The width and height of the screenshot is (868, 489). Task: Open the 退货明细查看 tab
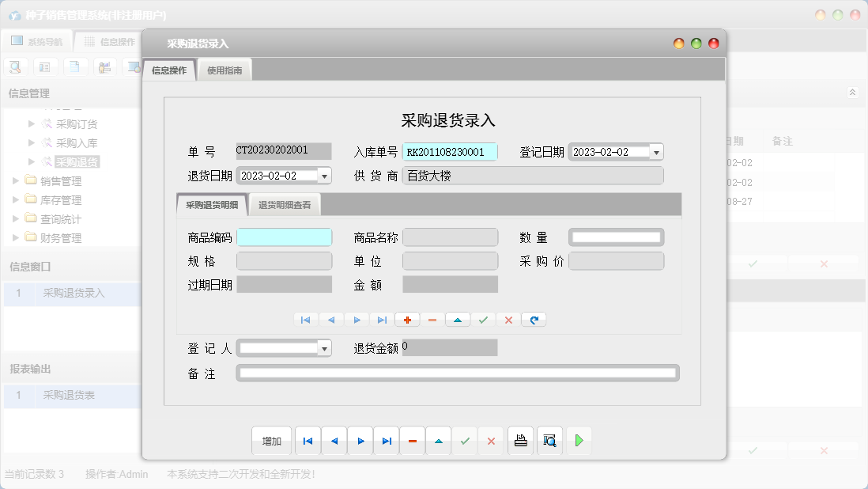pyautogui.click(x=285, y=205)
